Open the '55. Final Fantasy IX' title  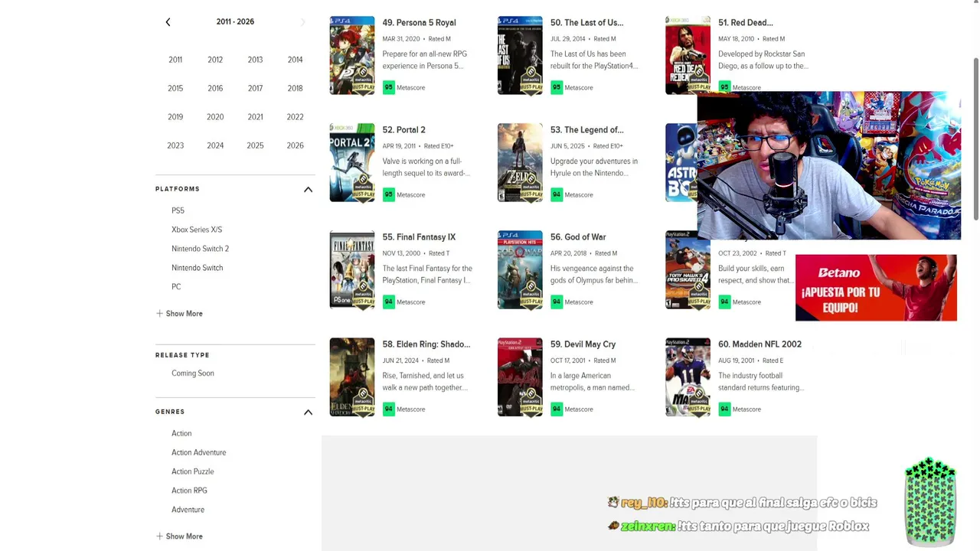pyautogui.click(x=419, y=237)
